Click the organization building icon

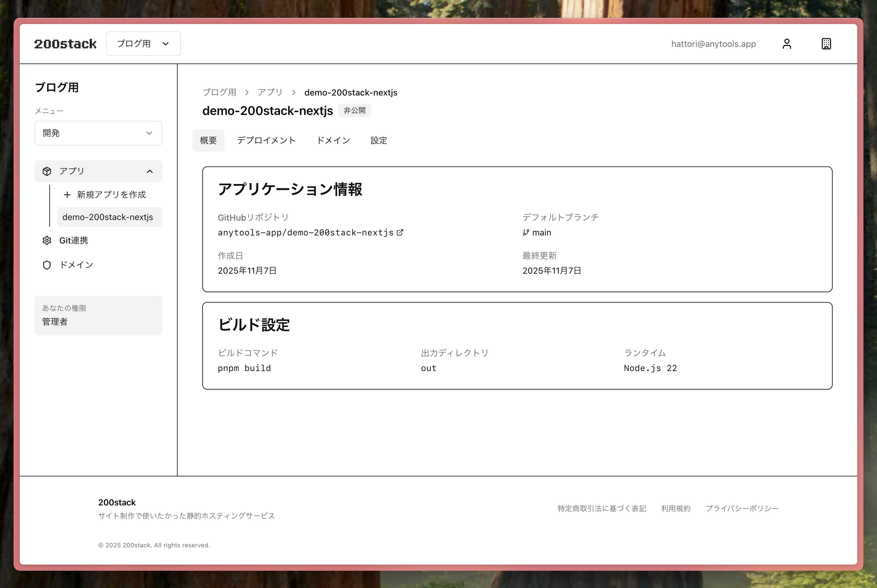[x=826, y=44]
